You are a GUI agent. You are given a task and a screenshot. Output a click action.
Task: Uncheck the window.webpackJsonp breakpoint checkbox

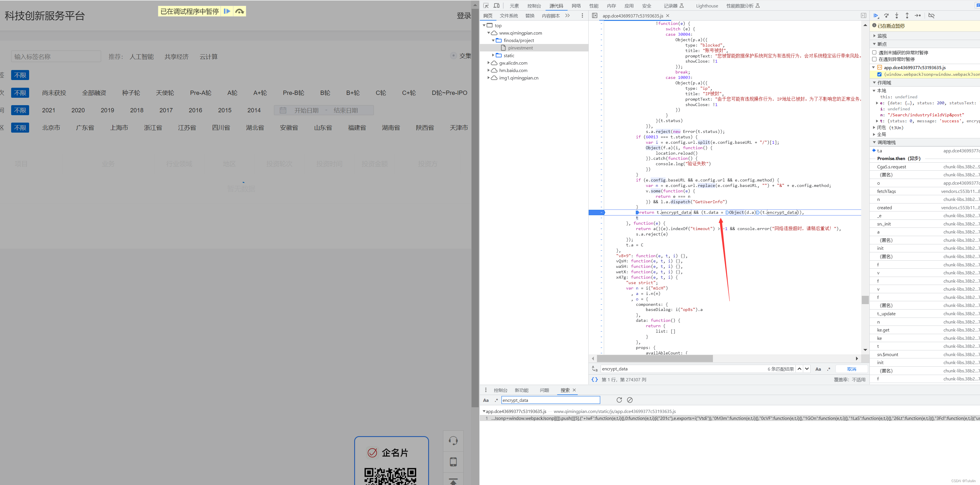tap(879, 74)
